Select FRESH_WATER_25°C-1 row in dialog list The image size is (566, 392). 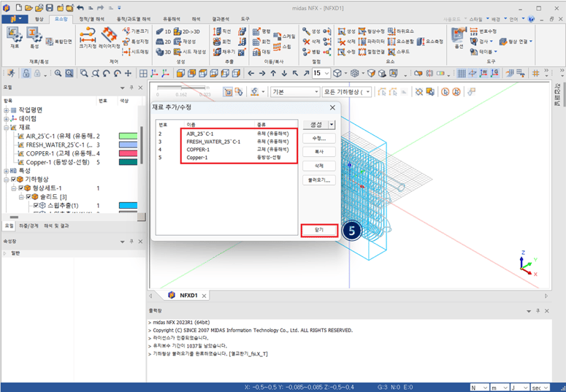tap(226, 142)
